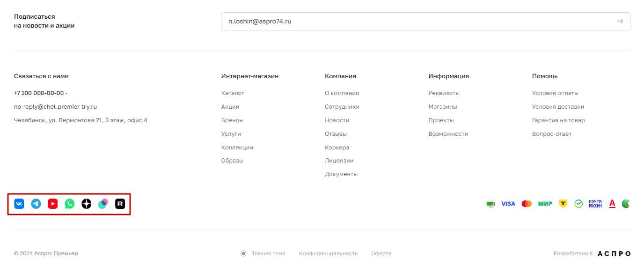Open the YouTube channel icon
The image size is (644, 274).
tap(53, 204)
